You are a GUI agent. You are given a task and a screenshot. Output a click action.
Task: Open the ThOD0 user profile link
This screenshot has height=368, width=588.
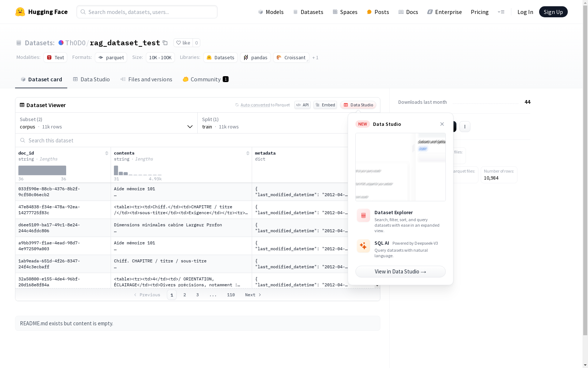(x=75, y=43)
